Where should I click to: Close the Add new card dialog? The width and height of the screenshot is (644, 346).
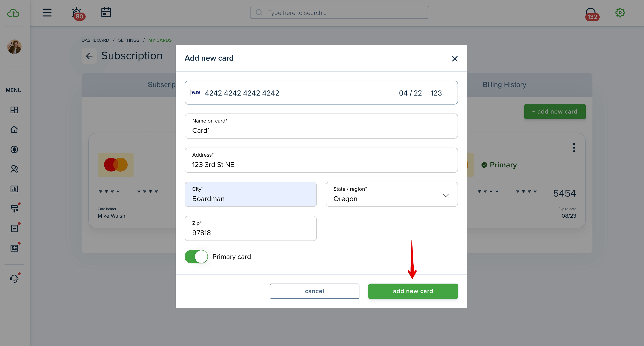pyautogui.click(x=455, y=59)
